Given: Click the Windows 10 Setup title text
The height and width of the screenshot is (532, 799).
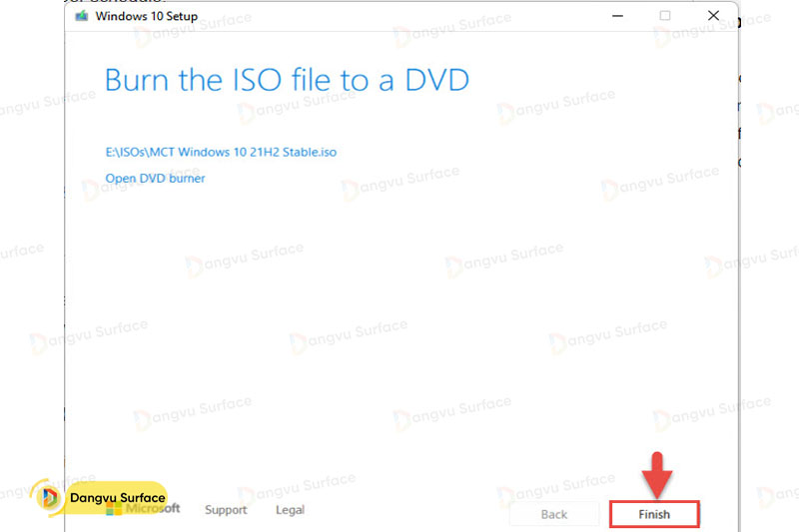Looking at the screenshot, I should point(146,16).
